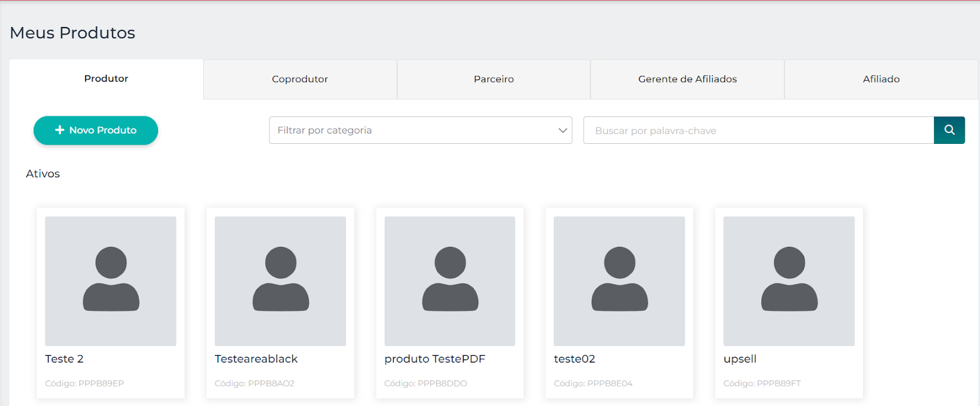Open the Testeareablack product thumbnail

click(x=280, y=281)
